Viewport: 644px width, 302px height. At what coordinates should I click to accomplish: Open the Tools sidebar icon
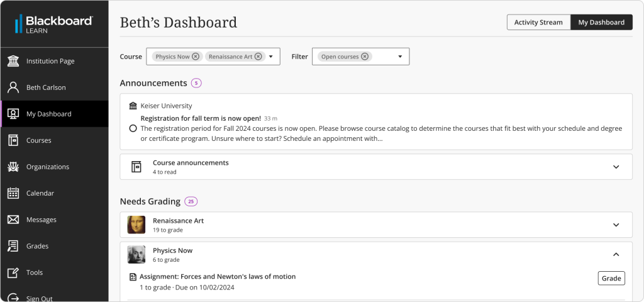(13, 272)
